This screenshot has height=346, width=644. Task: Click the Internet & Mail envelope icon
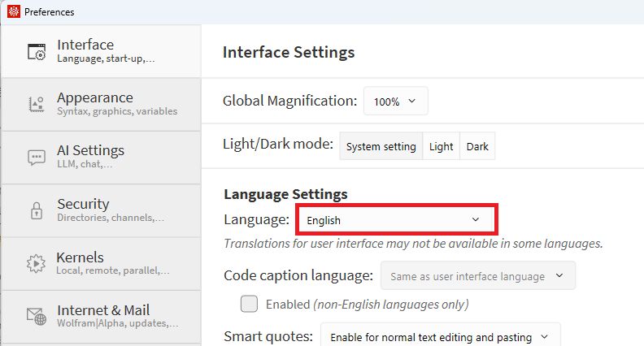tap(37, 317)
